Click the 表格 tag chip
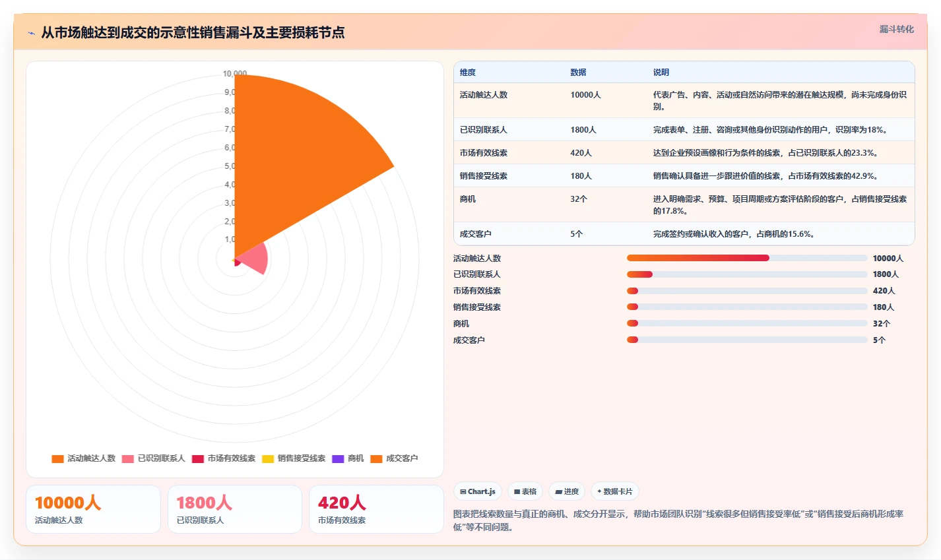Viewport: 941px width, 560px height. pyautogui.click(x=525, y=491)
